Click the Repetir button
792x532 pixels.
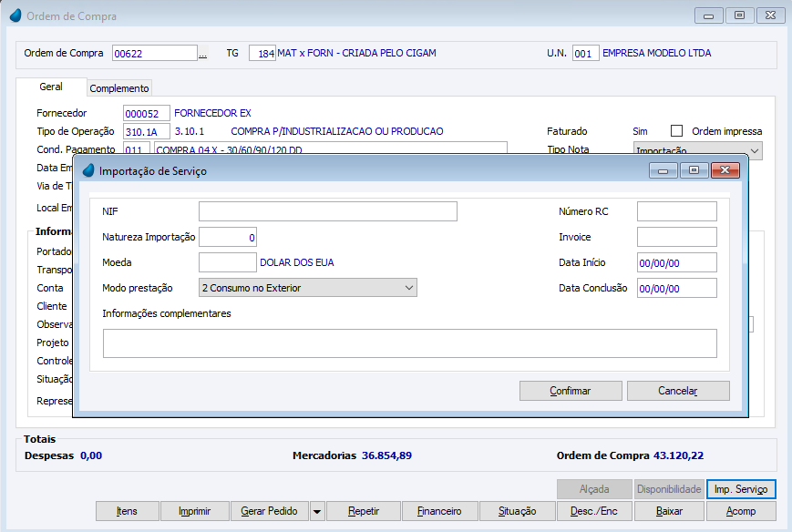[364, 511]
